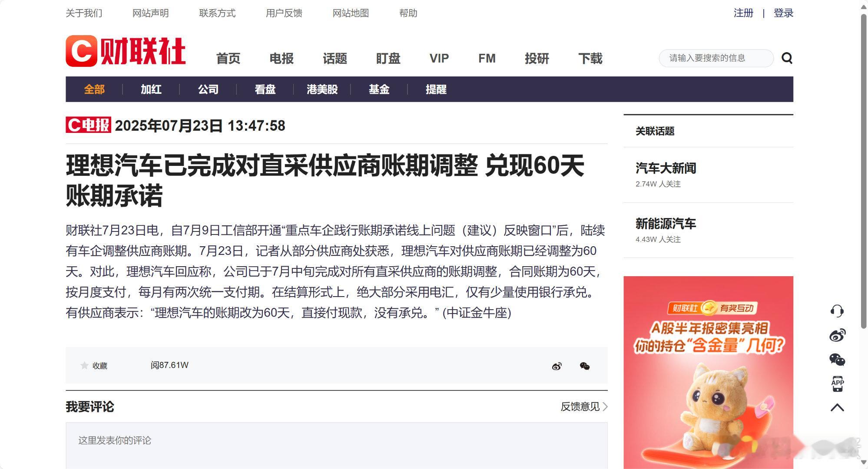Viewport: 868px width, 469px height.
Task: Click floating sidebar Weibo icon
Action: point(837,335)
